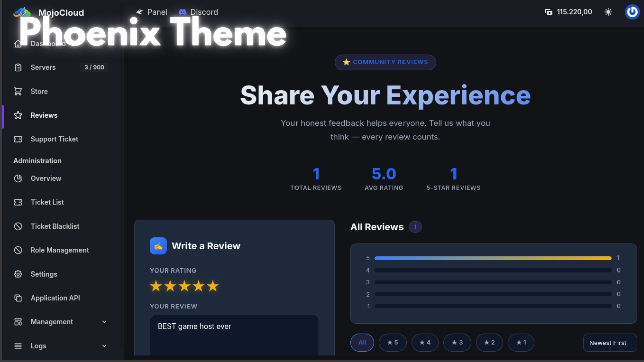Open Role Management menu item
The height and width of the screenshot is (362, 644).
pos(59,250)
